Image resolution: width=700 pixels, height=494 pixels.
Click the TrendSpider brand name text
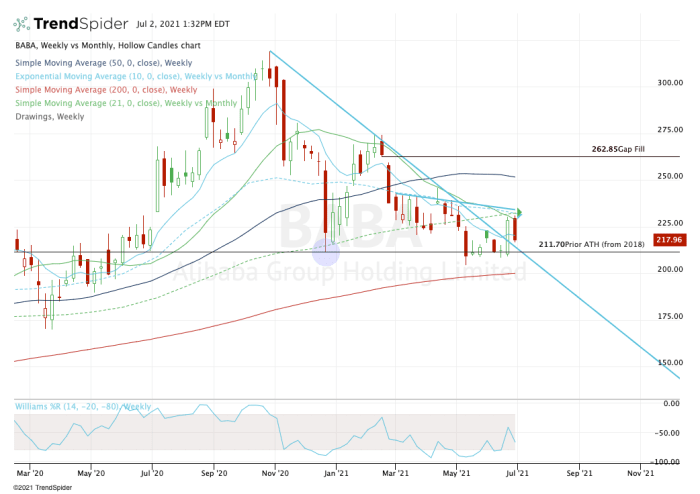(81, 24)
